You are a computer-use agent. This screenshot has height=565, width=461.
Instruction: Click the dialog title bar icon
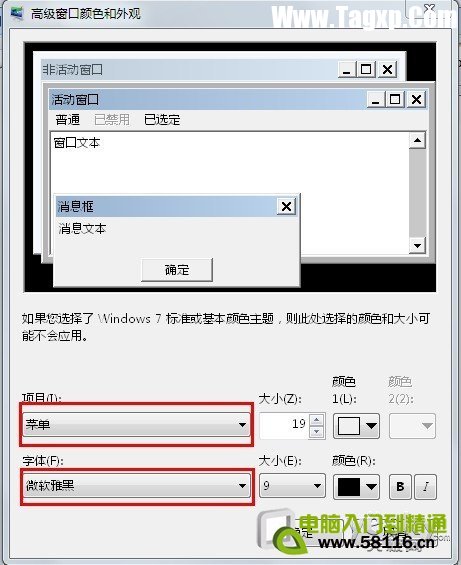pyautogui.click(x=17, y=13)
